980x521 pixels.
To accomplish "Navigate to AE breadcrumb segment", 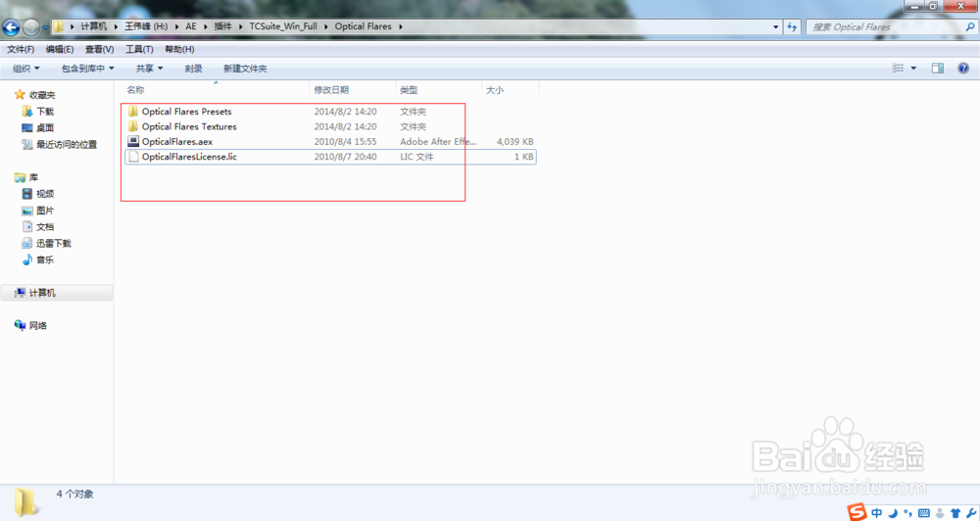I will point(191,26).
